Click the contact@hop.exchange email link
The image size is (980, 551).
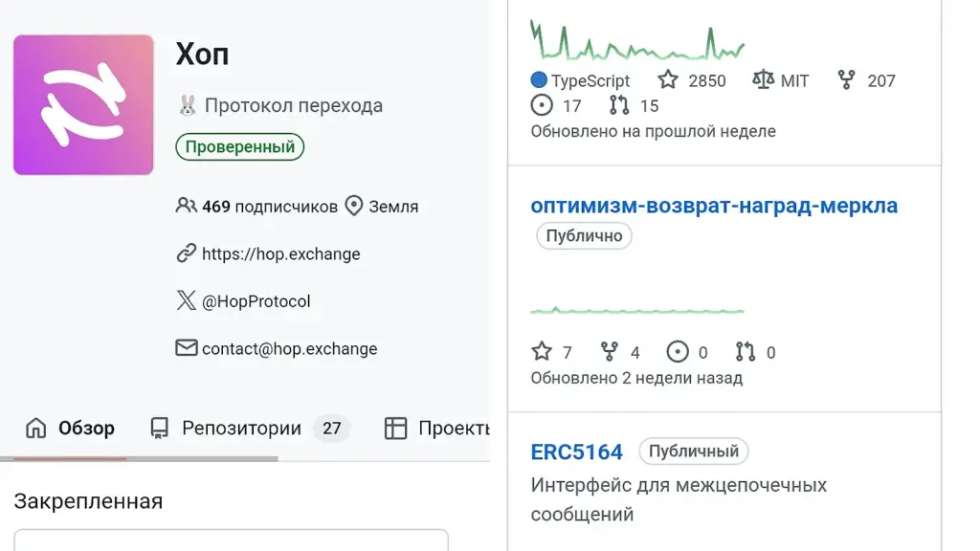tap(289, 348)
